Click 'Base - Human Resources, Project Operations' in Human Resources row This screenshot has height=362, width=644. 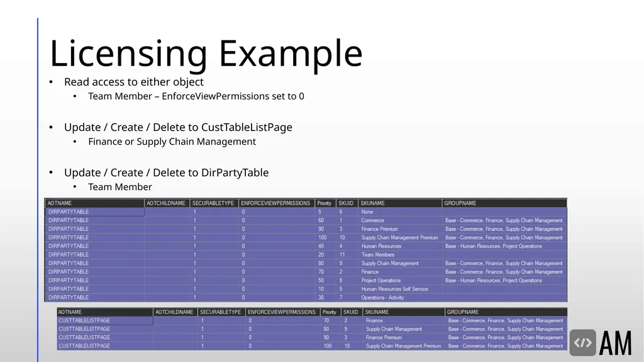(x=493, y=246)
